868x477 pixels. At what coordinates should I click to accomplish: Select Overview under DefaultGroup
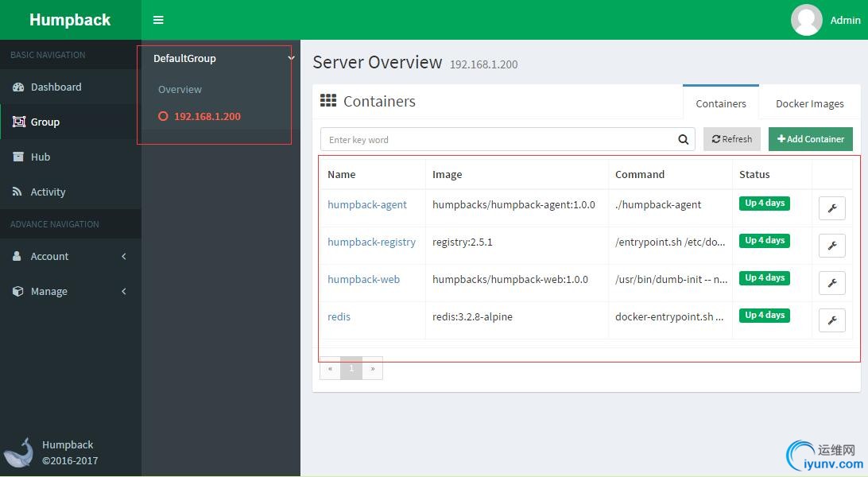point(180,89)
